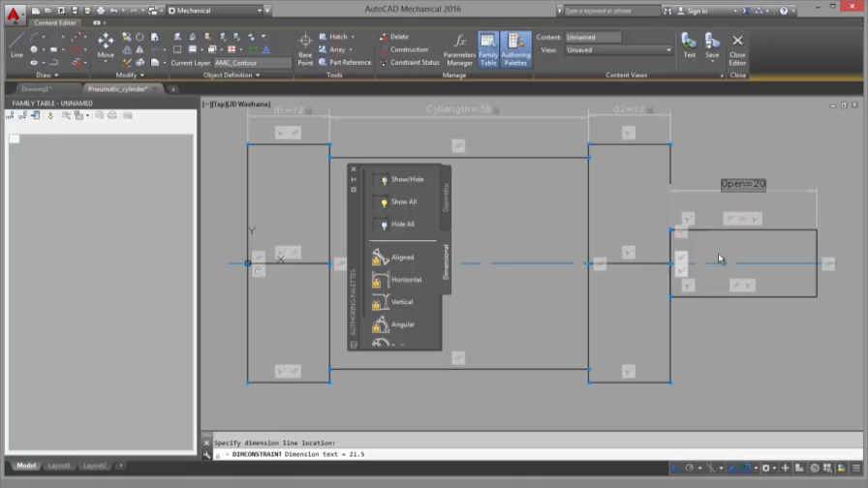Viewport: 868px width, 488px height.
Task: Click Show All constraints
Action: point(394,202)
